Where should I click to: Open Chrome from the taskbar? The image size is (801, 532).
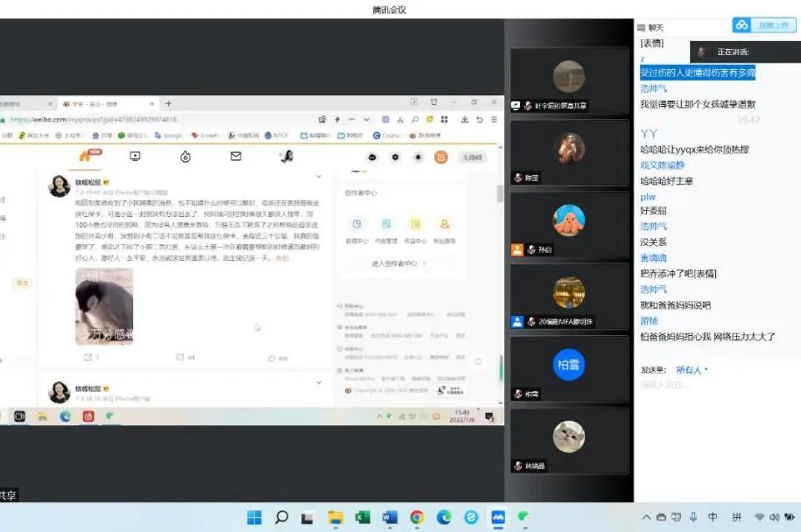tap(415, 518)
